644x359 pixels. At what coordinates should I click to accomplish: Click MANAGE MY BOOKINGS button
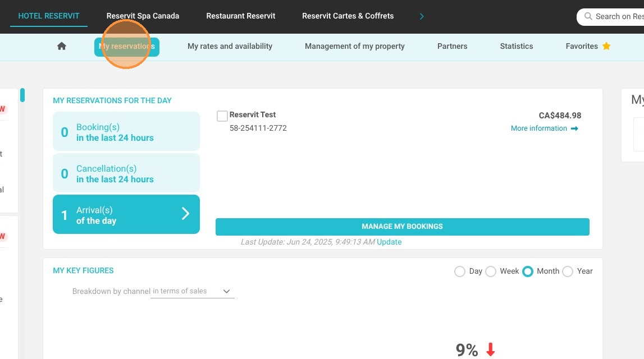[x=403, y=227]
